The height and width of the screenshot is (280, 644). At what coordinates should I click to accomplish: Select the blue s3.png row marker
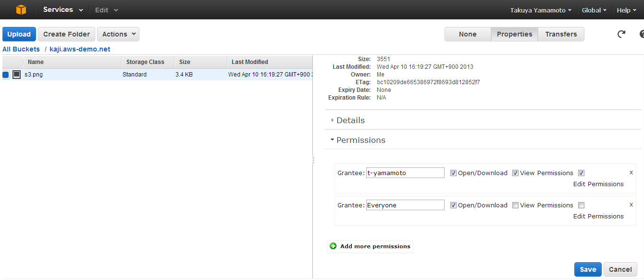pos(6,75)
